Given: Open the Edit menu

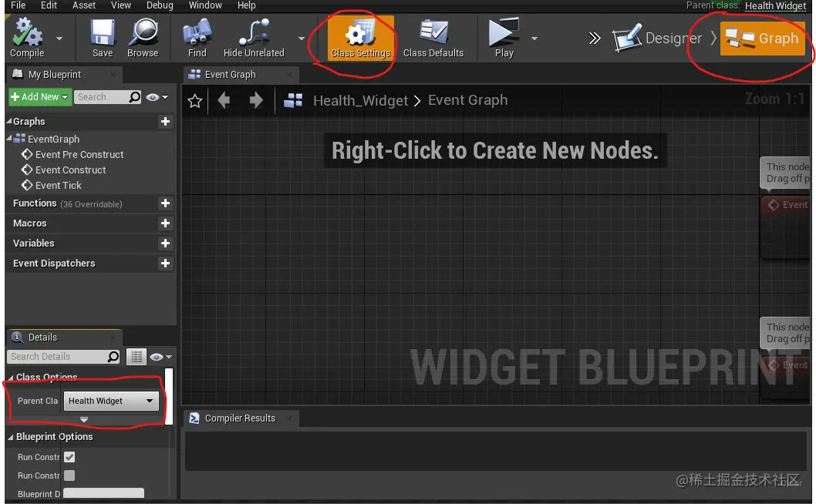Looking at the screenshot, I should 49,5.
